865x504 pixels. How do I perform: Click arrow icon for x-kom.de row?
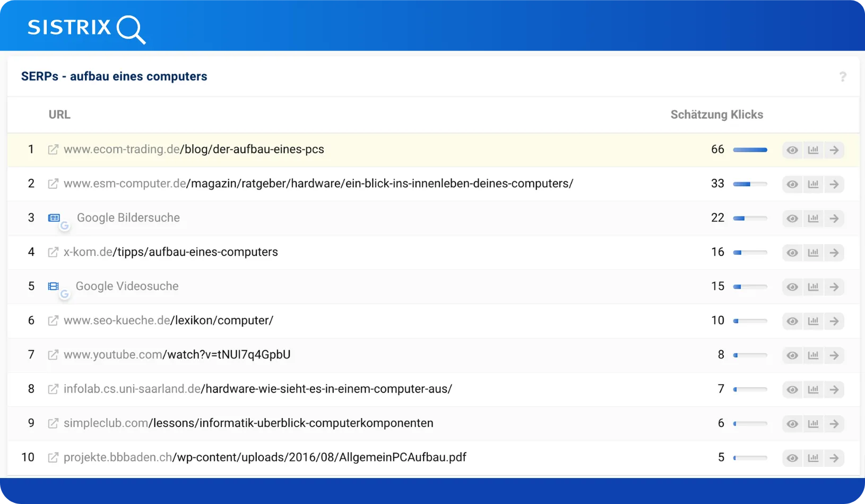tap(834, 253)
